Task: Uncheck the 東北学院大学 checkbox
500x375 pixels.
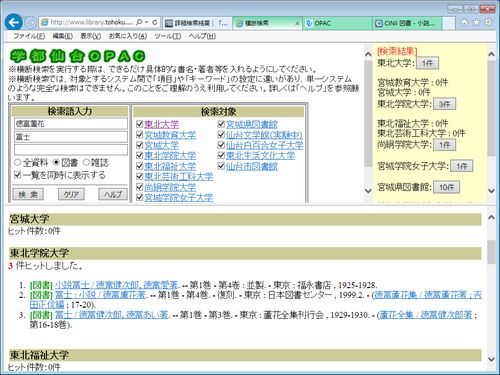Action: pyautogui.click(x=140, y=155)
